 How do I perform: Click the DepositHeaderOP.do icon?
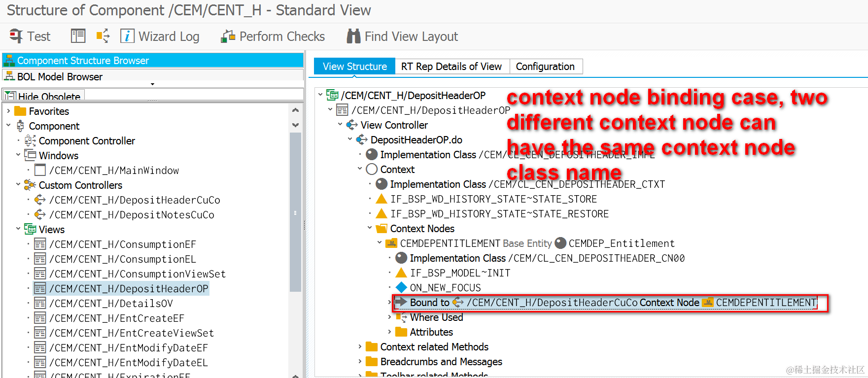(362, 139)
